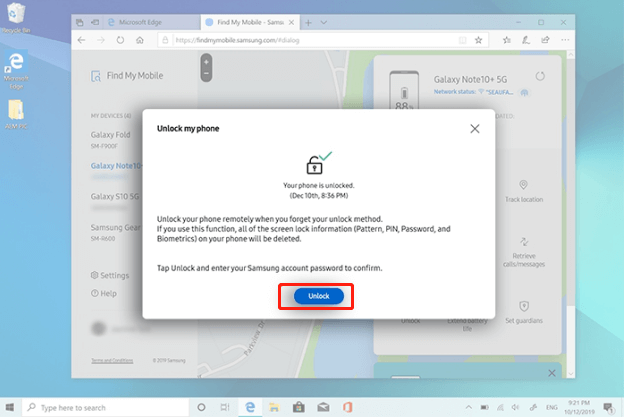The image size is (624, 420).
Task: Open Office app from taskbar
Action: (x=347, y=407)
